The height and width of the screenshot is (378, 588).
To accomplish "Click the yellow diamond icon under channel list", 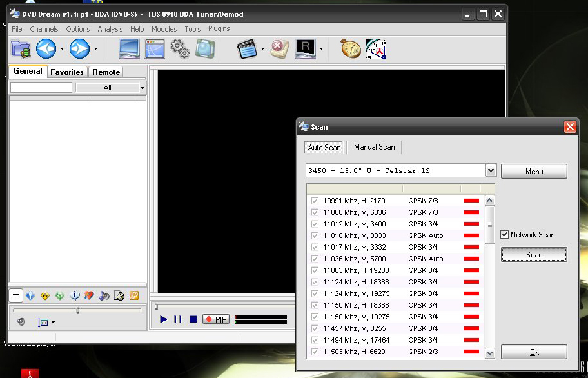I will coord(45,295).
